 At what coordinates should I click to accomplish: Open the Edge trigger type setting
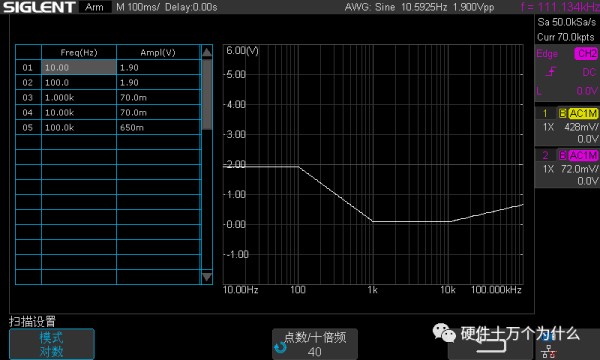[547, 54]
